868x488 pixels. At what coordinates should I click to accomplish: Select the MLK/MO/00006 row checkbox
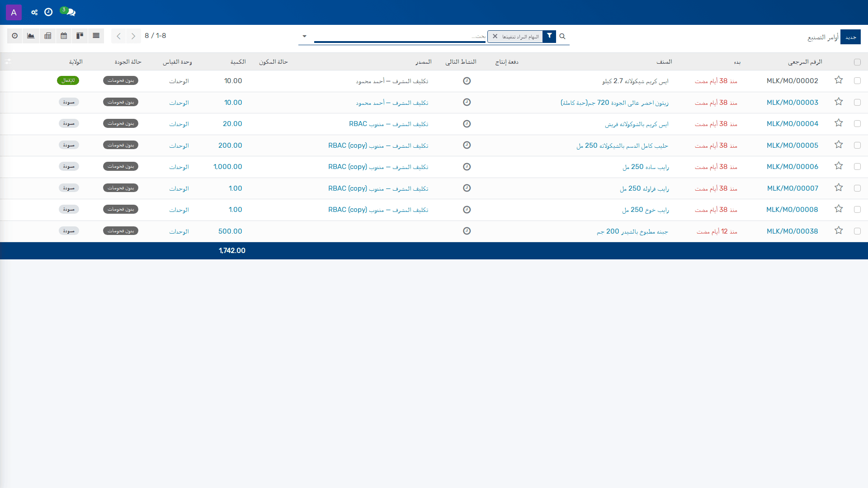(x=857, y=166)
